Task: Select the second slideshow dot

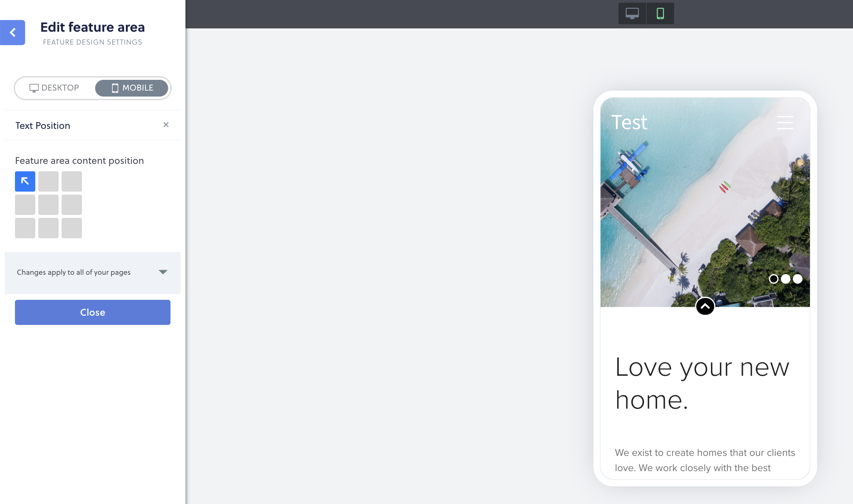Action: tap(785, 279)
